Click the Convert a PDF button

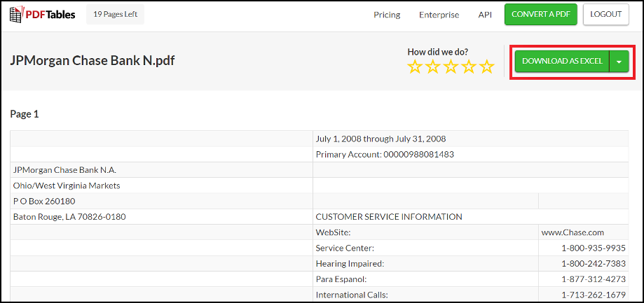click(541, 15)
